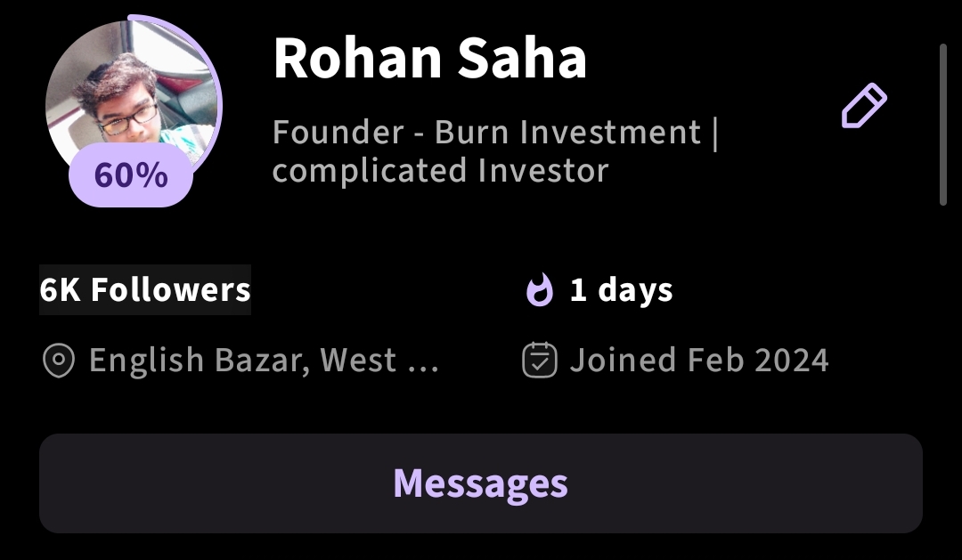Screen dimensions: 962x560
Task: Open the Messages button
Action: pyautogui.click(x=480, y=483)
